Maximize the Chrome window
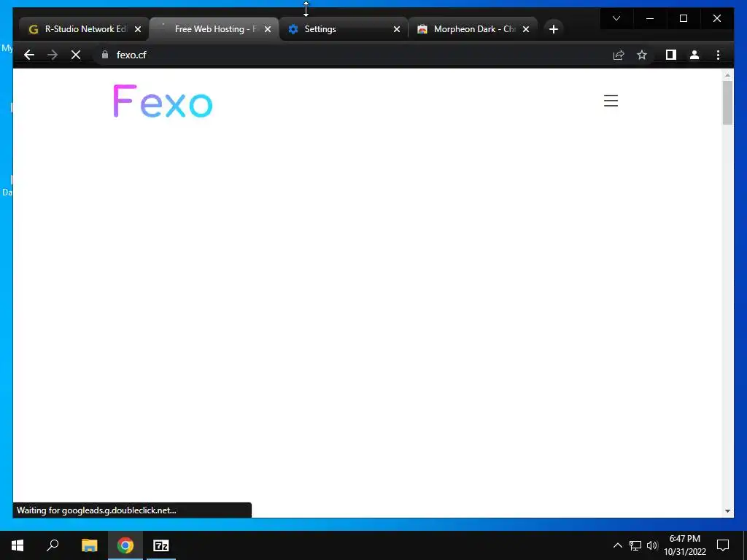The height and width of the screenshot is (560, 747). point(683,18)
